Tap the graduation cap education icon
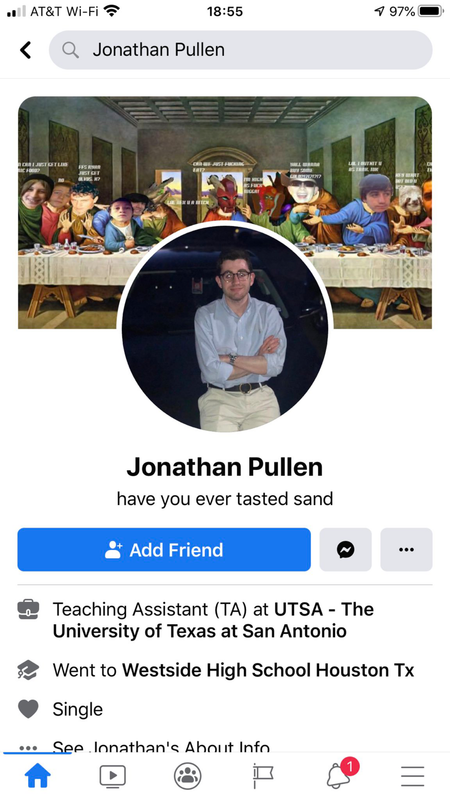The image size is (450, 800). point(28,670)
